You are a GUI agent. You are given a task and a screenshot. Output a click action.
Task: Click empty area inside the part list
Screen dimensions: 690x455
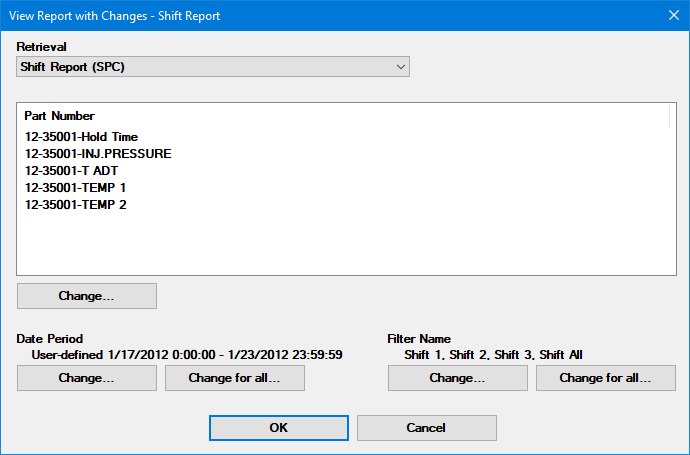340,245
